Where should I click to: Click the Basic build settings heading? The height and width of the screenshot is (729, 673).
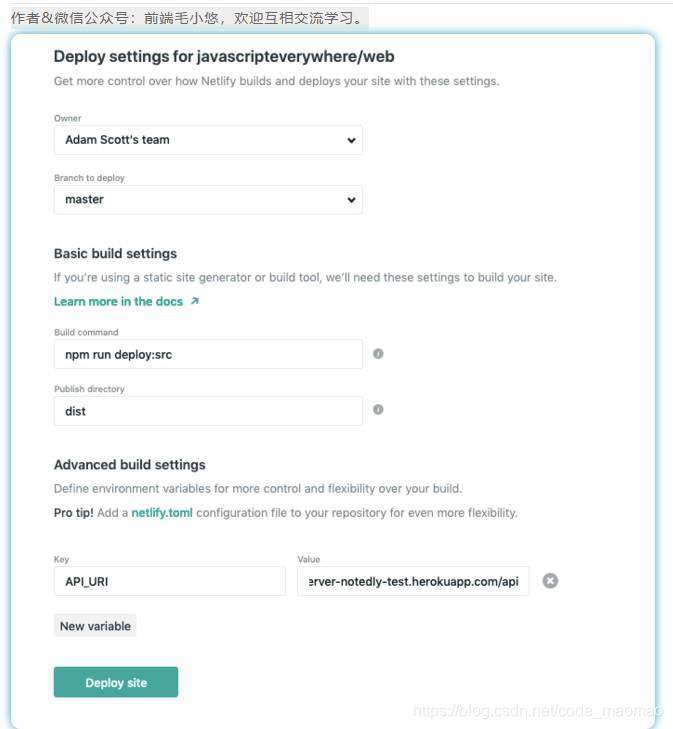[115, 254]
